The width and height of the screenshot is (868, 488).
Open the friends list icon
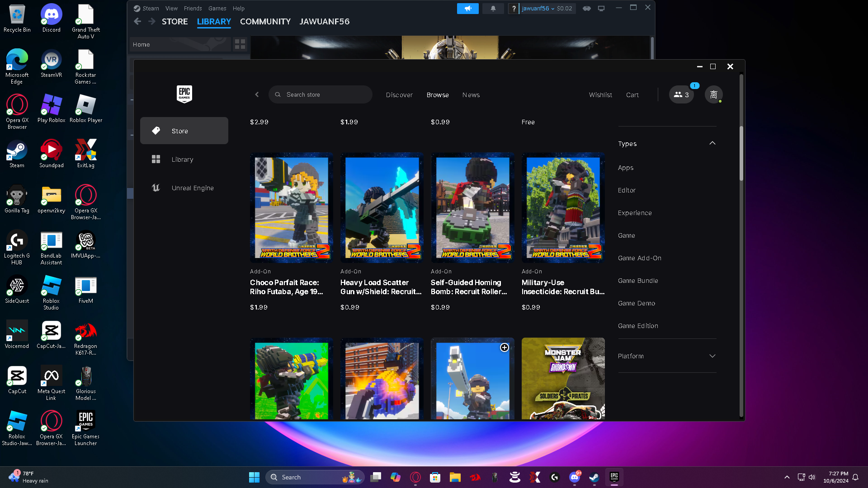pyautogui.click(x=681, y=94)
